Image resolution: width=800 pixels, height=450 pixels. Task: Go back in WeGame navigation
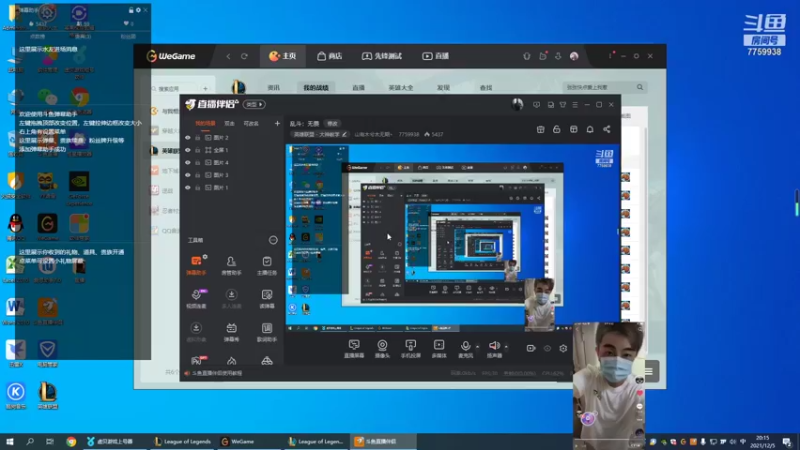(228, 56)
